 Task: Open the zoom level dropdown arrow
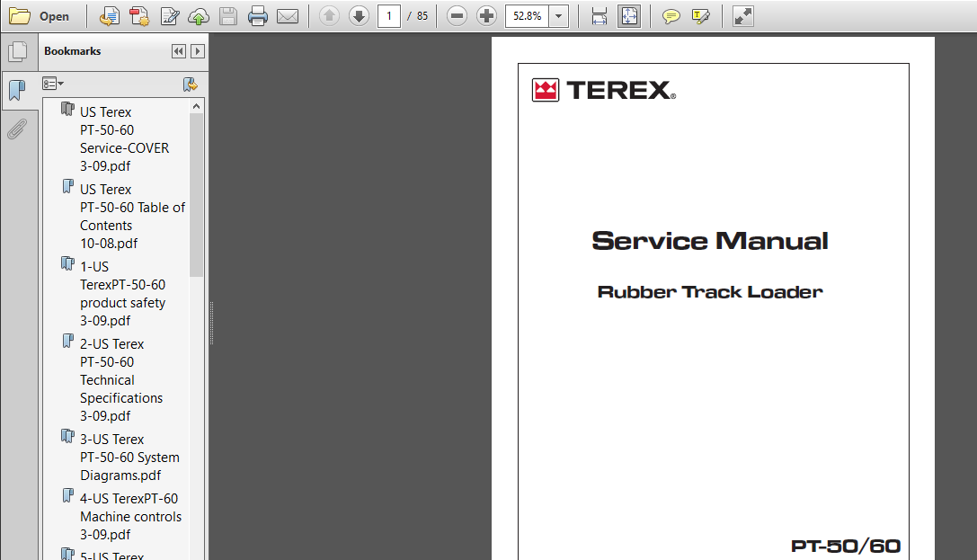point(559,16)
